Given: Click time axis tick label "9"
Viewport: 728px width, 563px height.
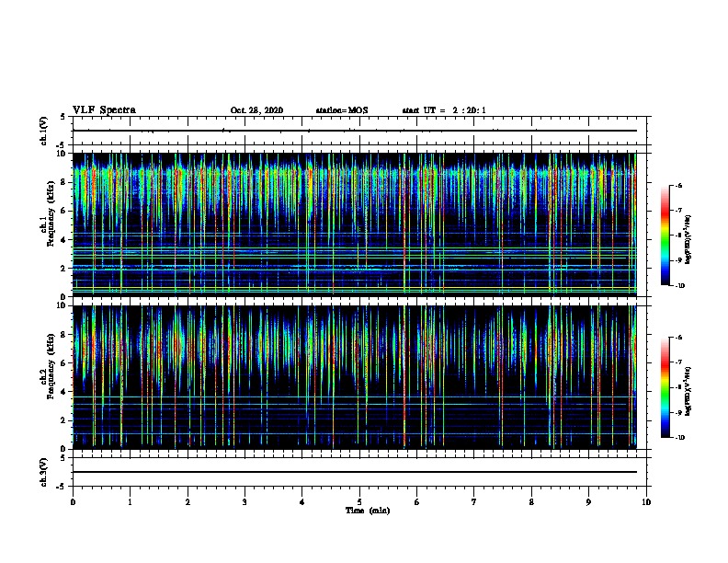Looking at the screenshot, I should [588, 502].
